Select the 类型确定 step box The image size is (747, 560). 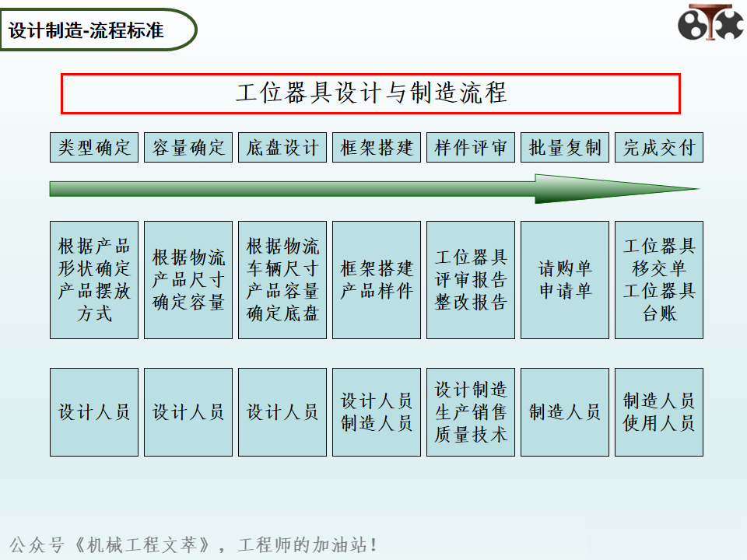94,148
